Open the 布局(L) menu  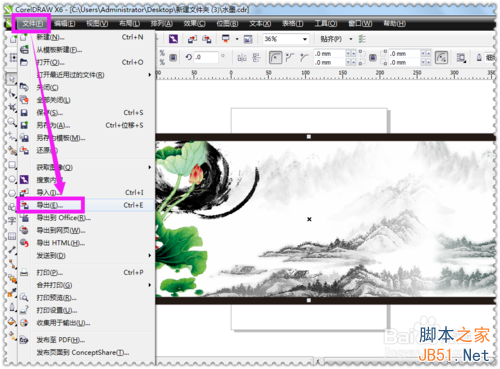click(129, 23)
